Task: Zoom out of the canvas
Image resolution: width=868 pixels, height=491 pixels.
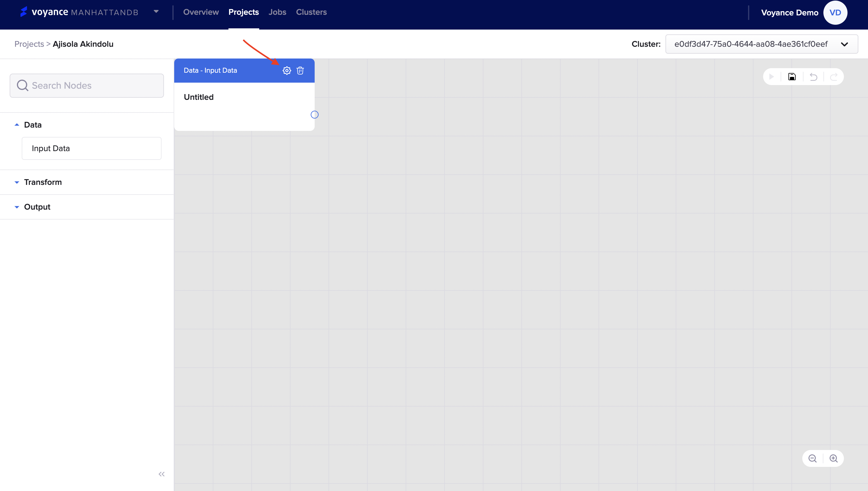Action: point(813,458)
